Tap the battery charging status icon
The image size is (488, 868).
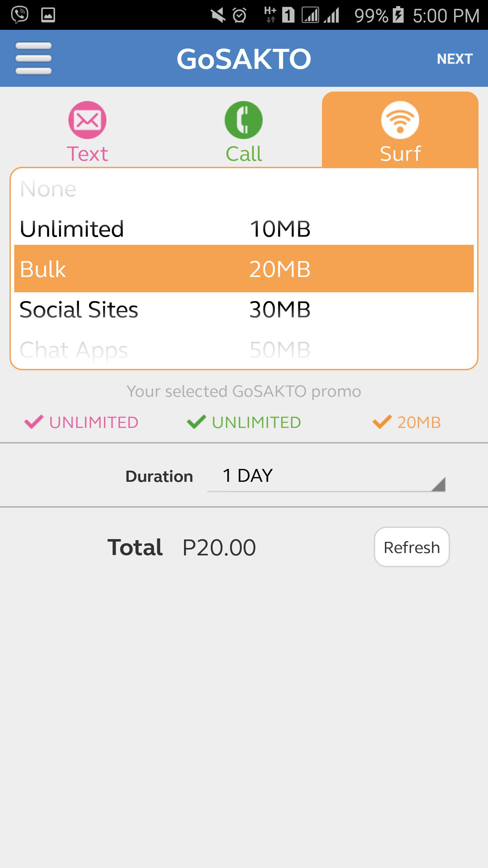click(399, 16)
